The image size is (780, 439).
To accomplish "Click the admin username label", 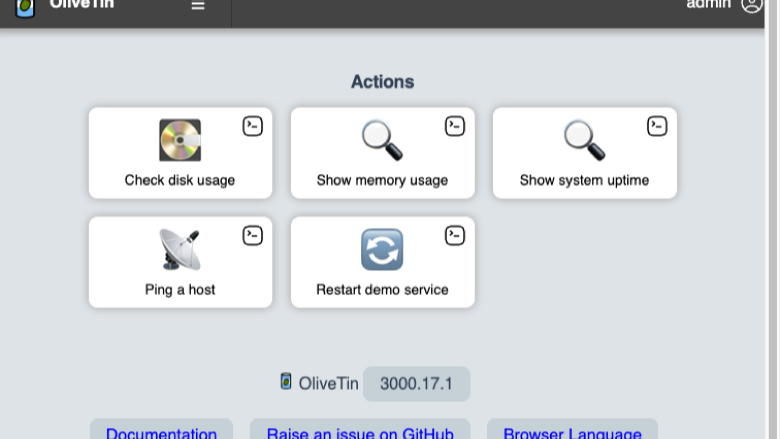I will tap(708, 4).
